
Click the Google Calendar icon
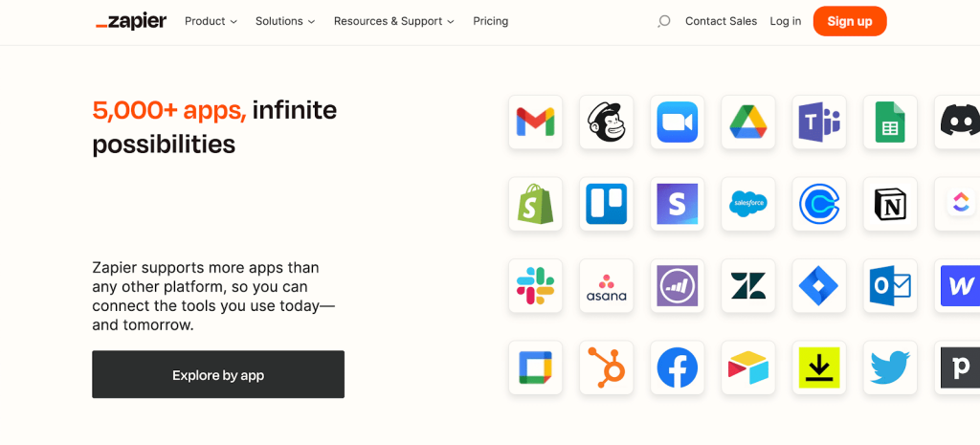(535, 367)
